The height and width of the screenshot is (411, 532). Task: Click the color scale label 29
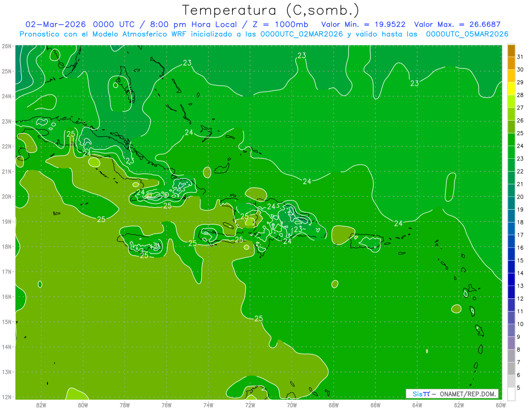520,82
